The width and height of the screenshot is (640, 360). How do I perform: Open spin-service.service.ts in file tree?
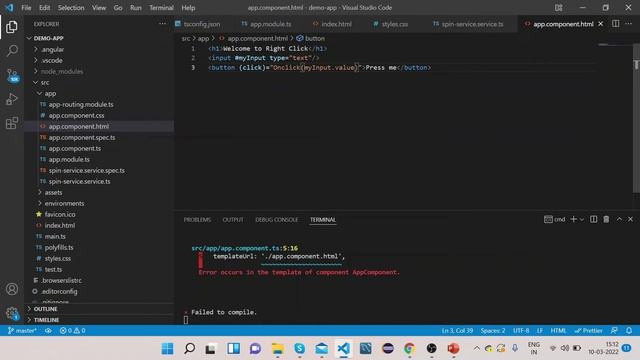pos(79,181)
